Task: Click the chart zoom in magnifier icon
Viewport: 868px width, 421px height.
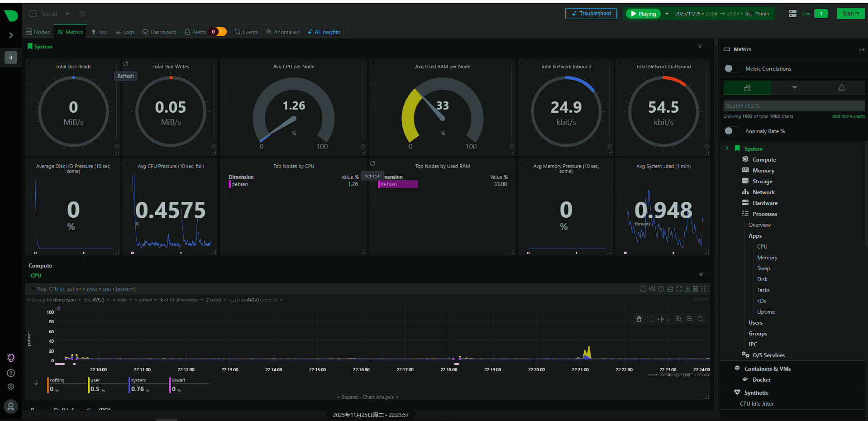Action: [678, 319]
